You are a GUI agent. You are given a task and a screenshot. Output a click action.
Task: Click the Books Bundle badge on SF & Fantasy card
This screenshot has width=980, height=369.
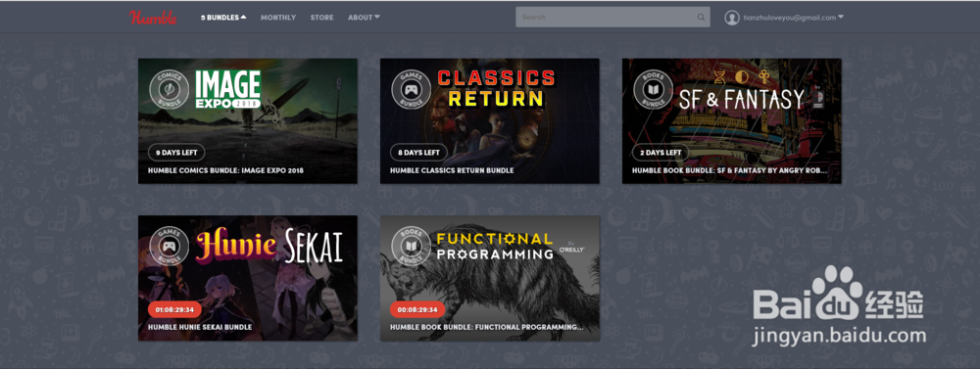(653, 89)
